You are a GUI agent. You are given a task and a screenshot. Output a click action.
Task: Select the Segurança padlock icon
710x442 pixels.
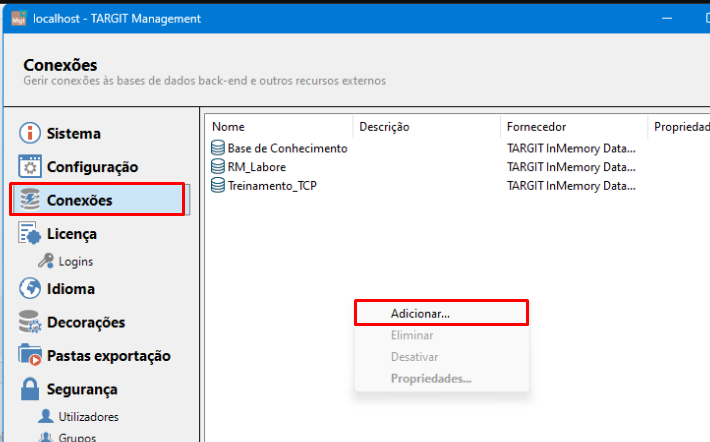click(30, 389)
